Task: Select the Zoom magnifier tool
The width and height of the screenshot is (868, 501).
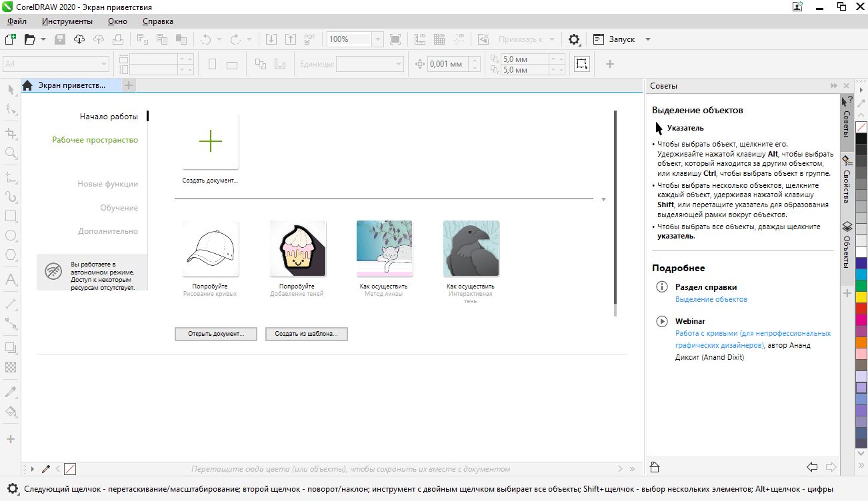Action: click(11, 153)
